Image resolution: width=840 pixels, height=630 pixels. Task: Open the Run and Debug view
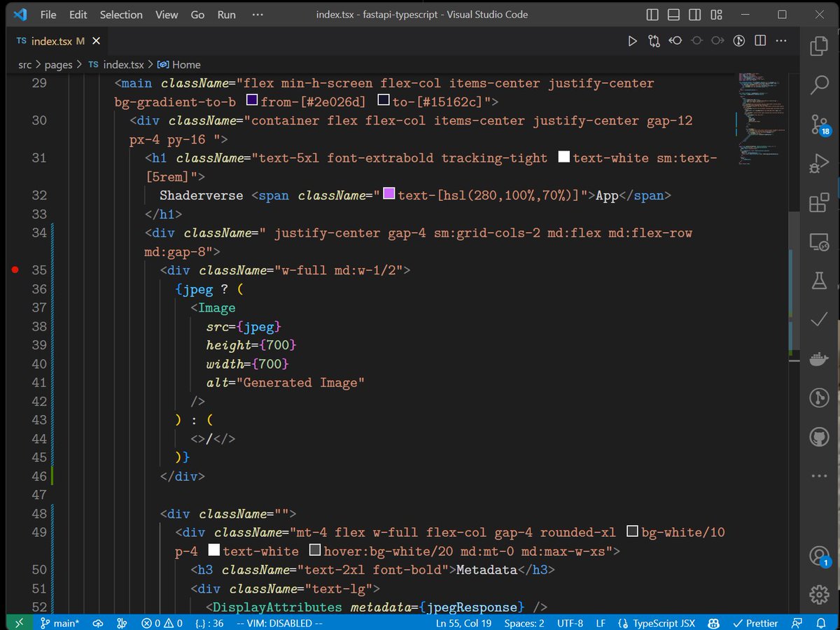pyautogui.click(x=819, y=164)
